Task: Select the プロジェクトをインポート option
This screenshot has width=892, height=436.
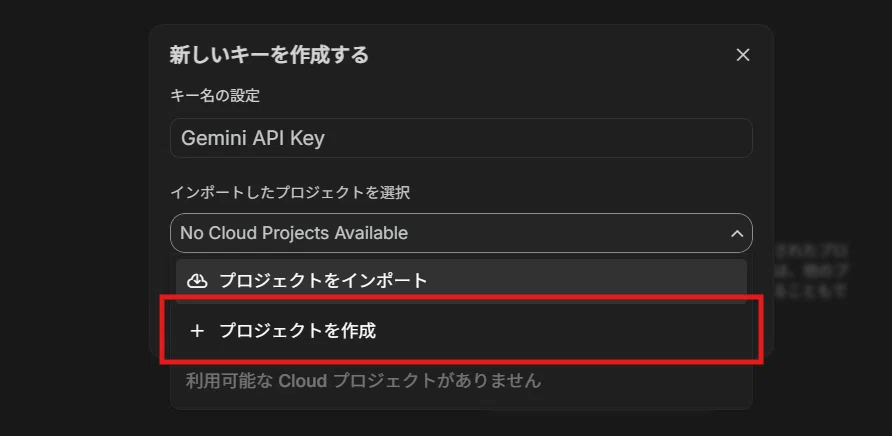Action: (x=461, y=281)
